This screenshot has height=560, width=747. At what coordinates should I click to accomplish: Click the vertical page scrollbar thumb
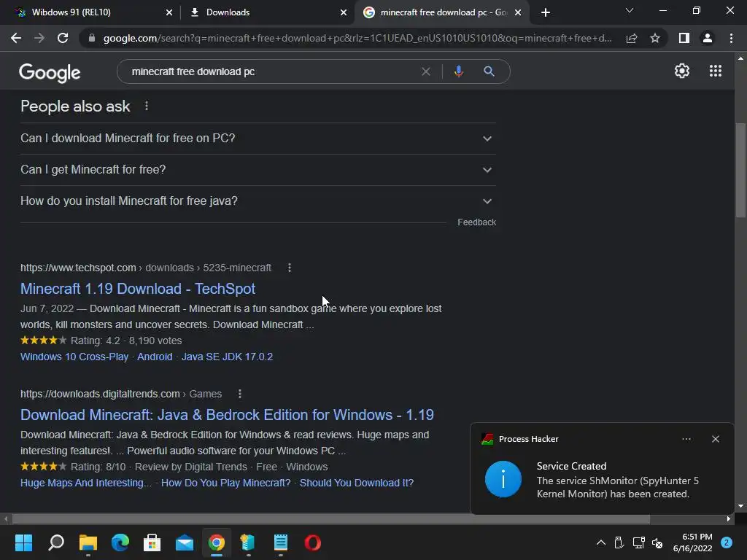coord(740,170)
